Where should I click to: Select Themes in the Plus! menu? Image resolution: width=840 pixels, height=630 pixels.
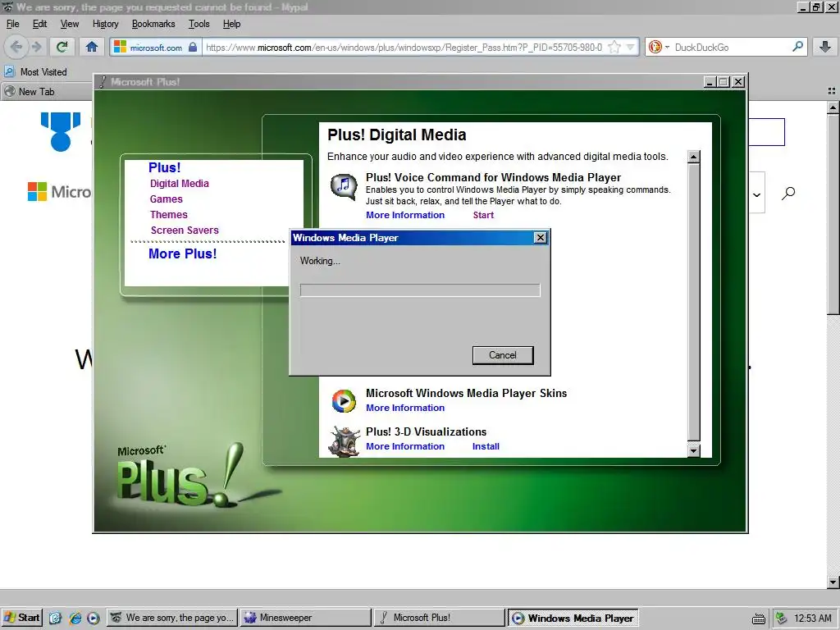(169, 214)
